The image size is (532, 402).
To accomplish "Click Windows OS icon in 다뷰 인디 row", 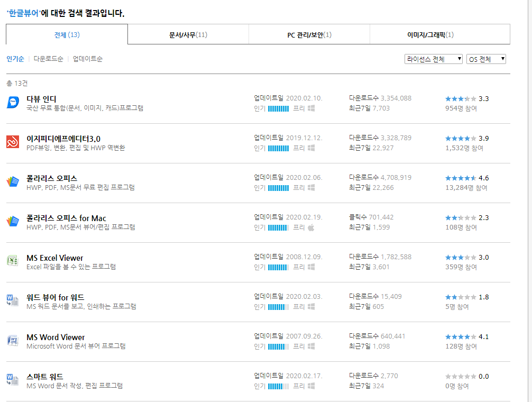I will 311,108.
